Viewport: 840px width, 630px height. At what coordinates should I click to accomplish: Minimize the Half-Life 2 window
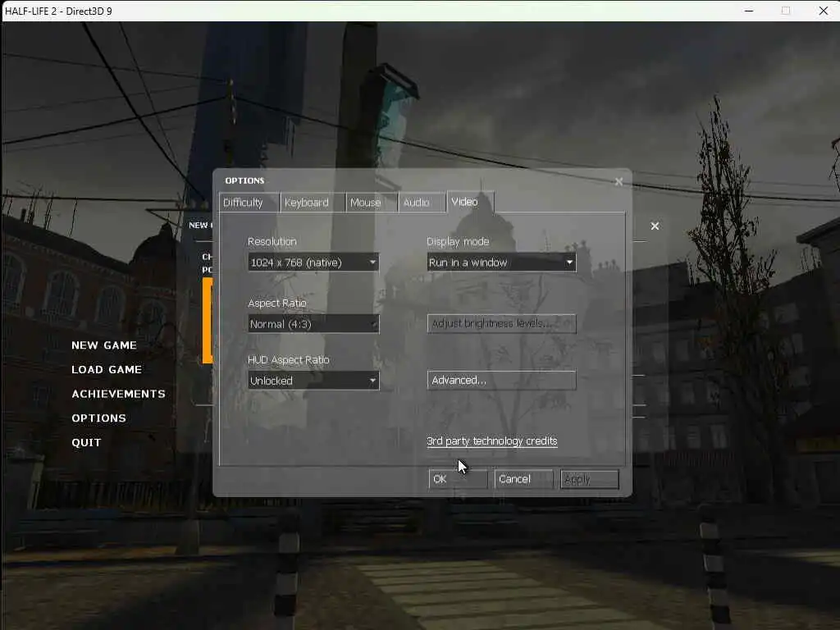click(749, 11)
